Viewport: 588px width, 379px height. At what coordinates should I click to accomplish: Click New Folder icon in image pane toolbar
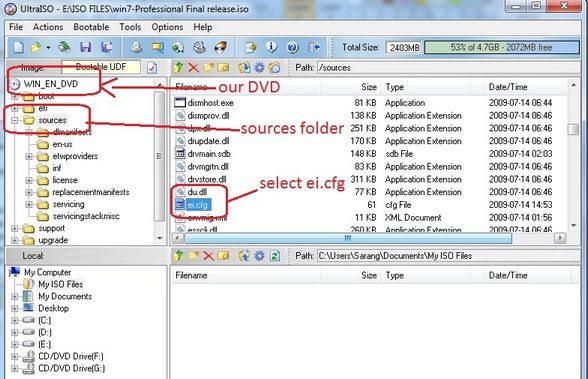pyautogui.click(x=208, y=67)
